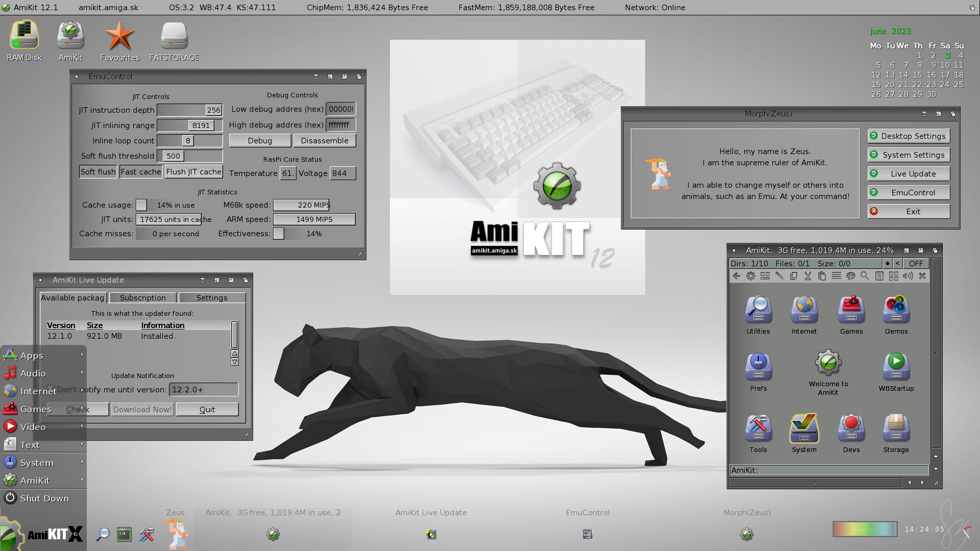The width and height of the screenshot is (980, 551).
Task: Click the Zeus character icon in the dock
Action: click(177, 534)
